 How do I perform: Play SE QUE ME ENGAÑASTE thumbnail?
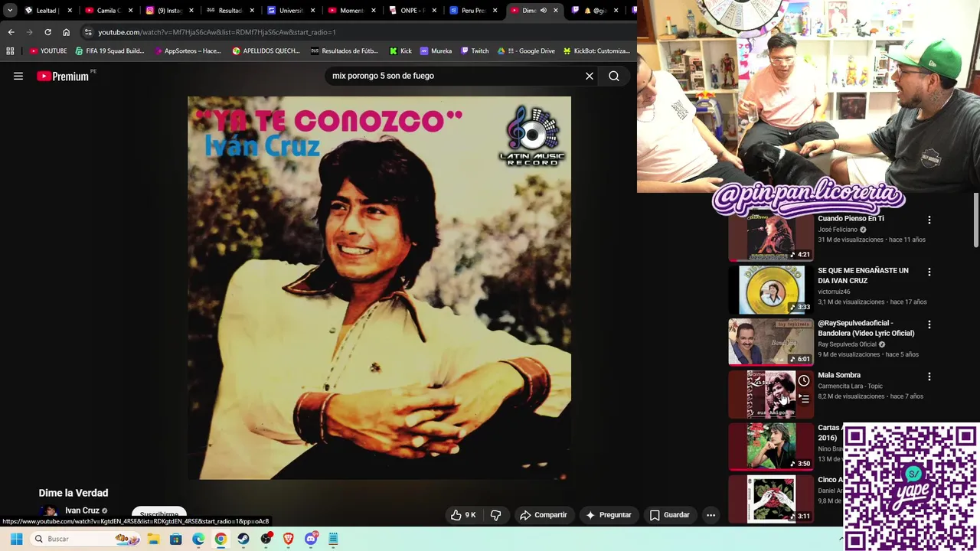click(x=771, y=289)
